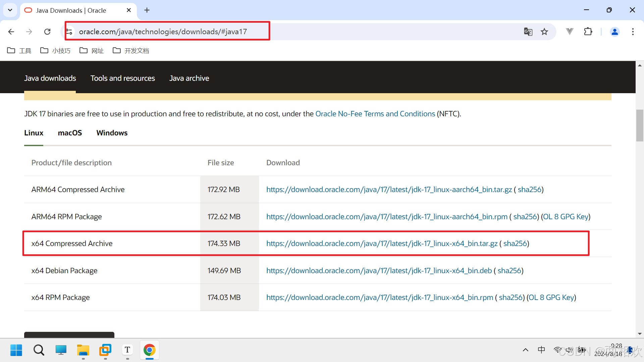Open the Chrome profile avatar
Screen dimensions: 644x362
(614, 32)
